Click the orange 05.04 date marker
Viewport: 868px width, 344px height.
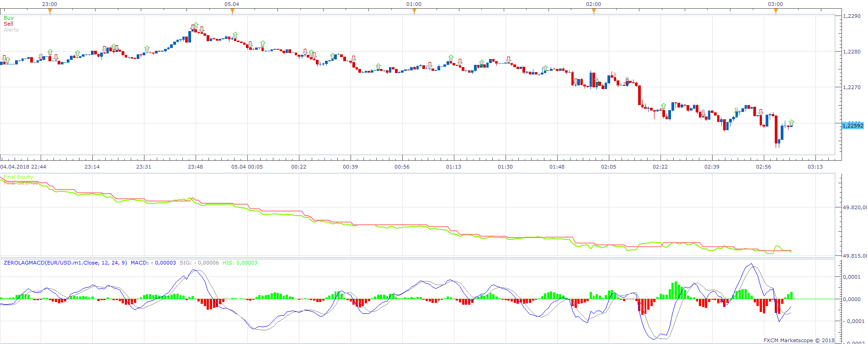pos(232,11)
